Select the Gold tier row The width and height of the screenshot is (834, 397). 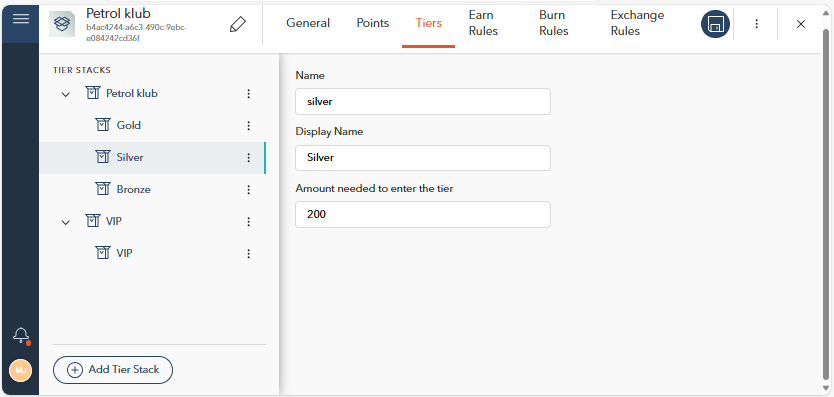(153, 126)
